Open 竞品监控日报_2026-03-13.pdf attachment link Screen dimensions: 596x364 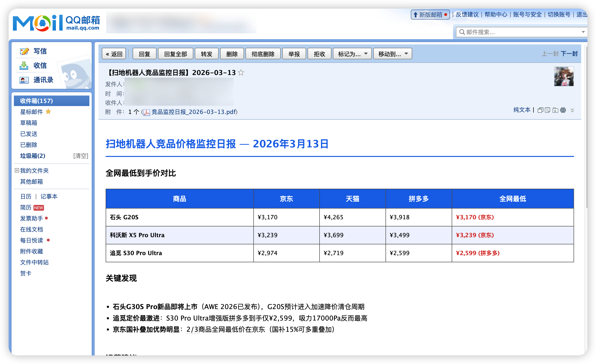point(194,112)
